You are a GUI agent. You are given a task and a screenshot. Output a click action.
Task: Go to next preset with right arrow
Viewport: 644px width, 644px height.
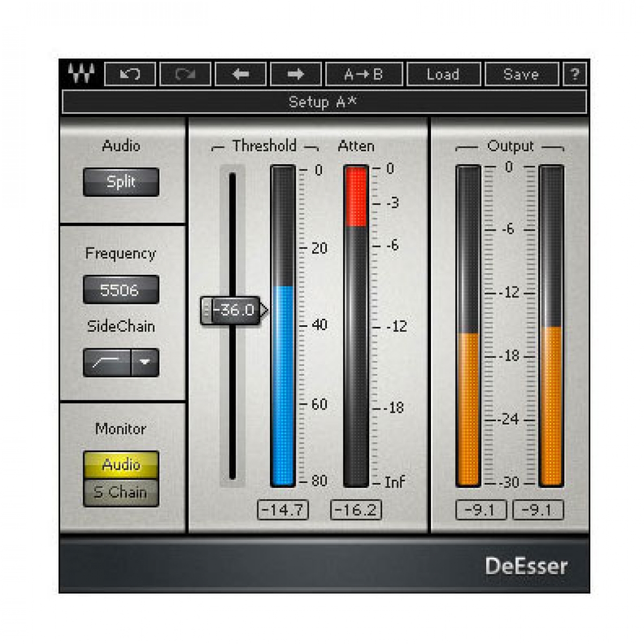click(x=296, y=74)
